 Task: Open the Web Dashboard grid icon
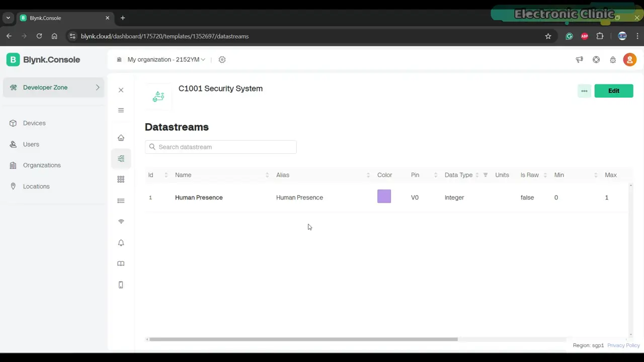click(121, 179)
